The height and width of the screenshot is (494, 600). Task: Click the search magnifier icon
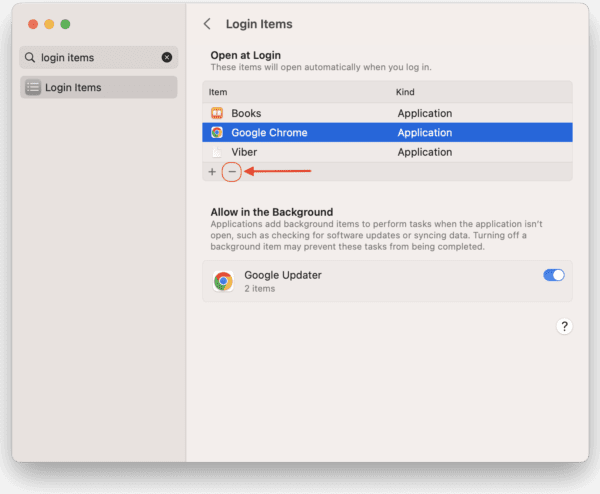(30, 57)
